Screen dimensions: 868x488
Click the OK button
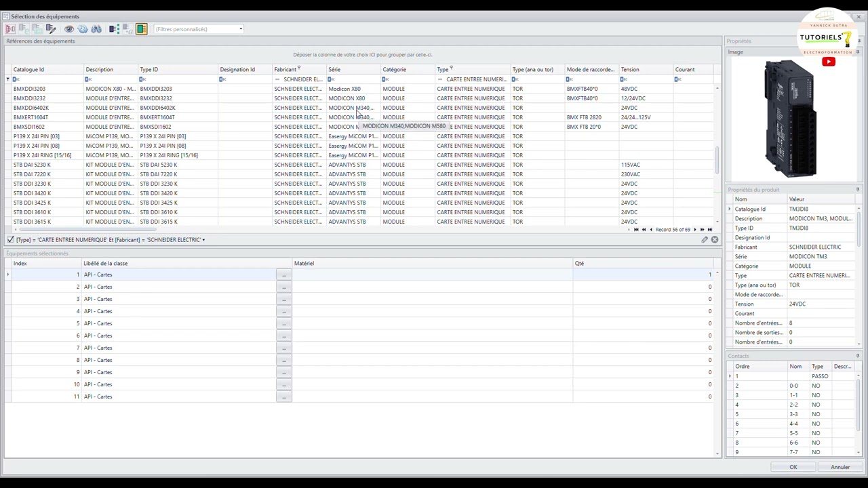(793, 467)
